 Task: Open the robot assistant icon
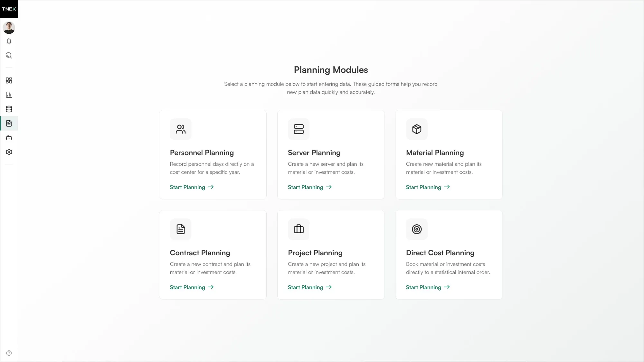(9, 138)
